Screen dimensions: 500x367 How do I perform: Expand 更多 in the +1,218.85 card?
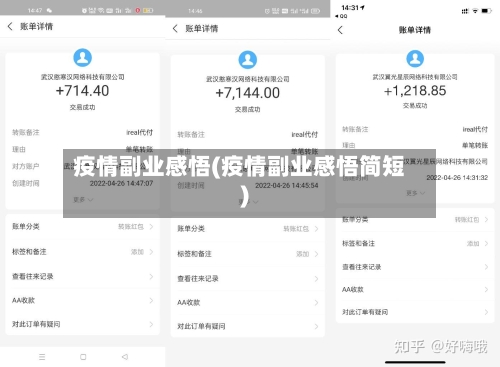pyautogui.click(x=415, y=193)
